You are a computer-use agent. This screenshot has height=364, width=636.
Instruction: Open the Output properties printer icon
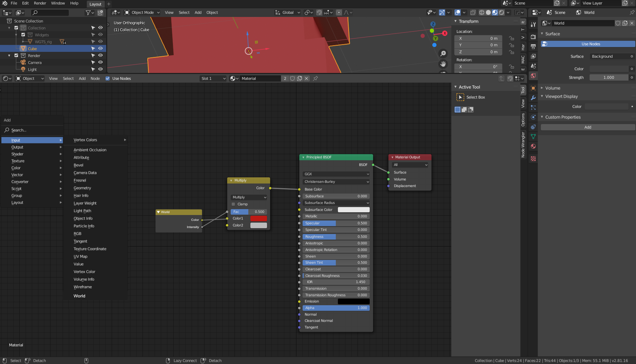pos(533,47)
